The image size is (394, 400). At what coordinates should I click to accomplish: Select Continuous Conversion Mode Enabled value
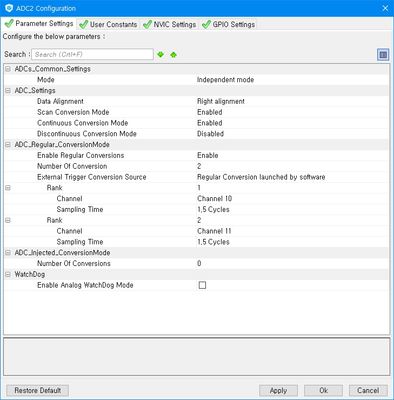pos(210,123)
